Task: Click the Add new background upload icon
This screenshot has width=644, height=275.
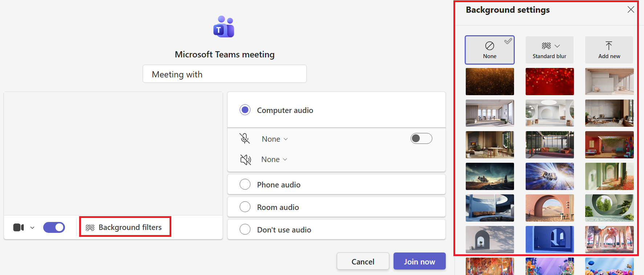Action: click(609, 45)
